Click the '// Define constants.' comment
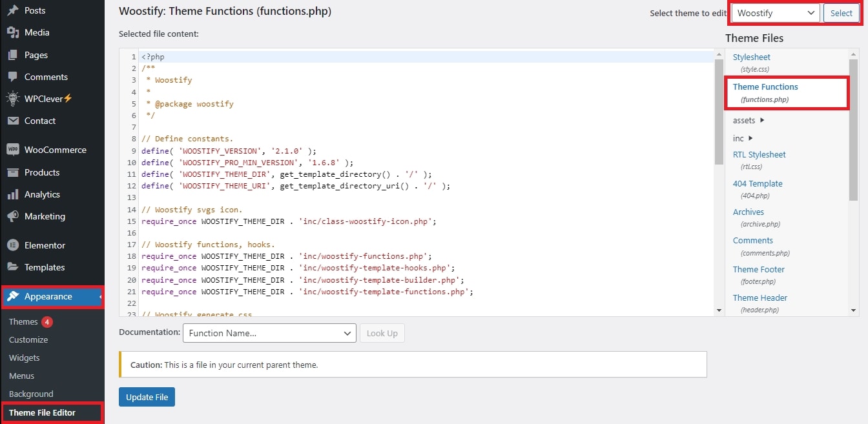868x424 pixels. [187, 139]
